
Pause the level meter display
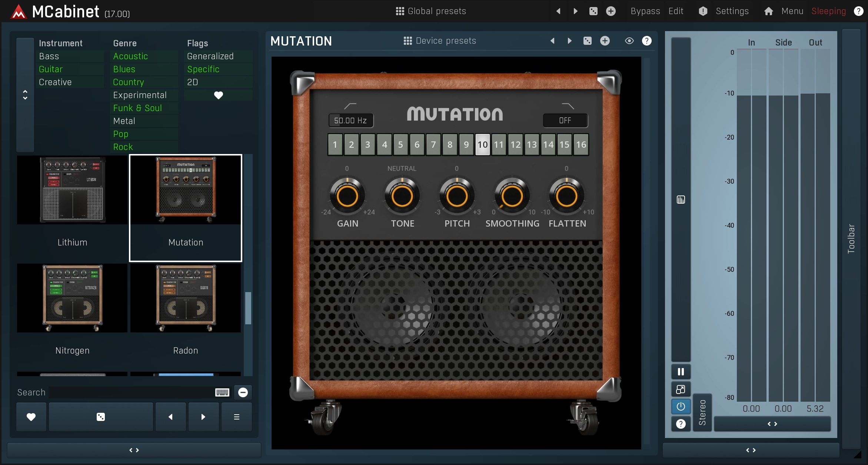pos(681,372)
